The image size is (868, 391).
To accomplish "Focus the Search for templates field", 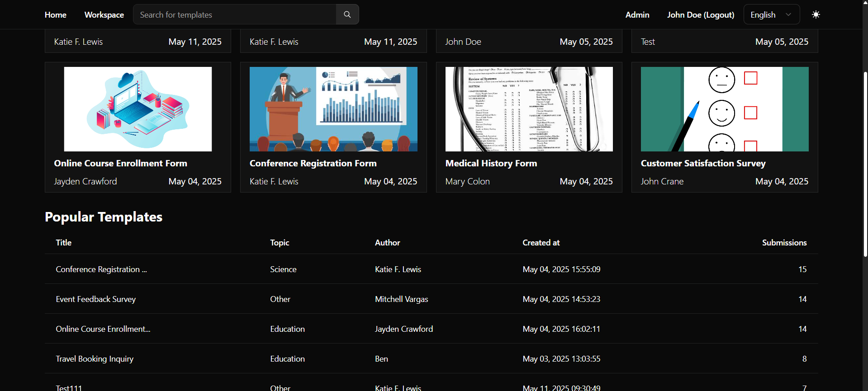I will click(x=235, y=14).
